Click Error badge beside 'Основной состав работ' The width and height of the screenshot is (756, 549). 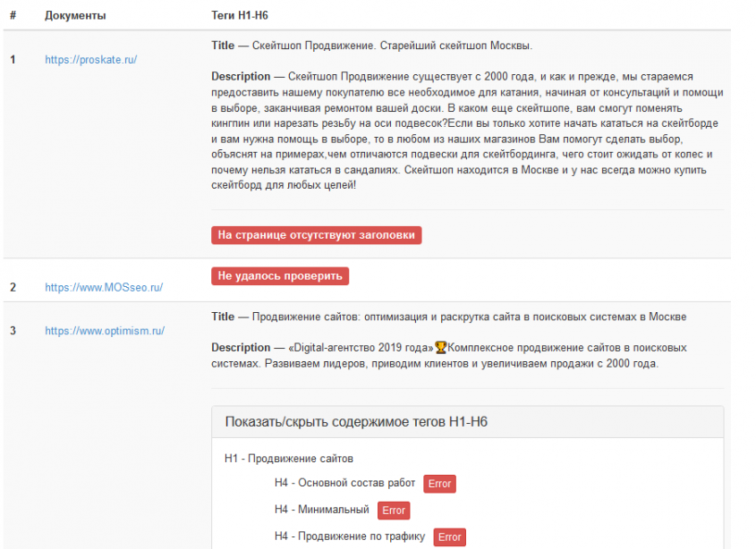[x=439, y=484]
